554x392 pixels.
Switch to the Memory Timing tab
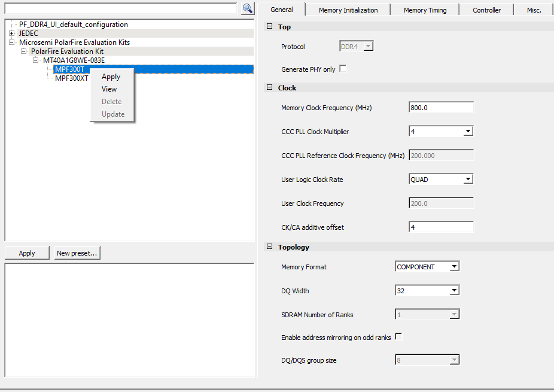pyautogui.click(x=425, y=10)
